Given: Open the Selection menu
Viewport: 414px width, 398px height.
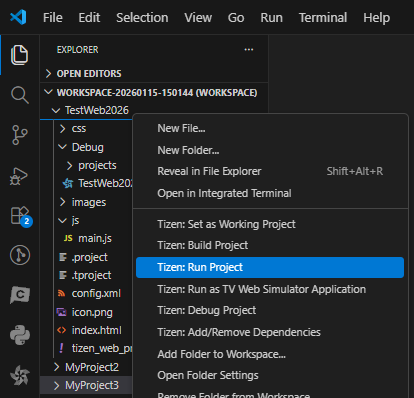Looking at the screenshot, I should point(142,18).
